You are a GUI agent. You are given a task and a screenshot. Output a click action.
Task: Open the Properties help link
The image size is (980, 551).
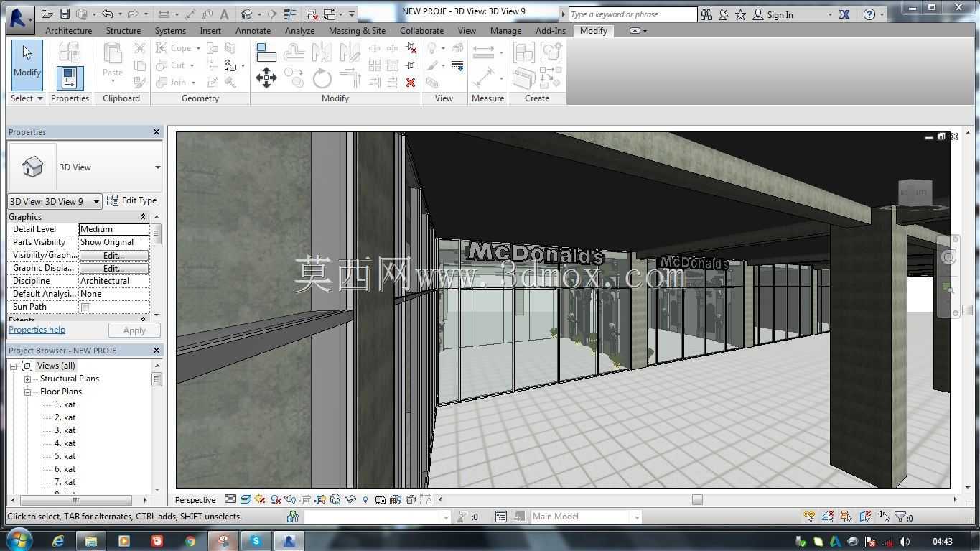point(37,330)
